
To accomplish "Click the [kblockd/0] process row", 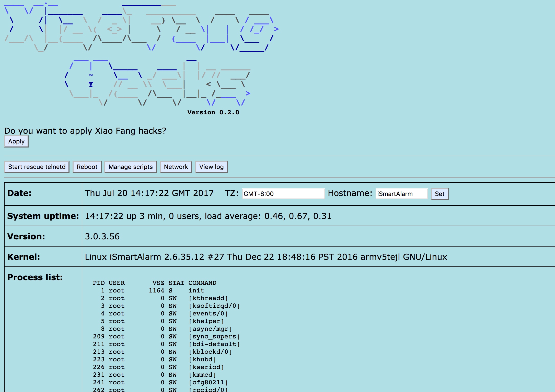I will point(162,352).
